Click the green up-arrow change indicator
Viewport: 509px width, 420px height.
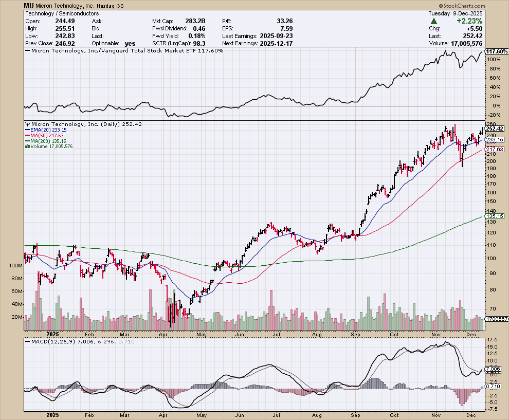point(434,21)
